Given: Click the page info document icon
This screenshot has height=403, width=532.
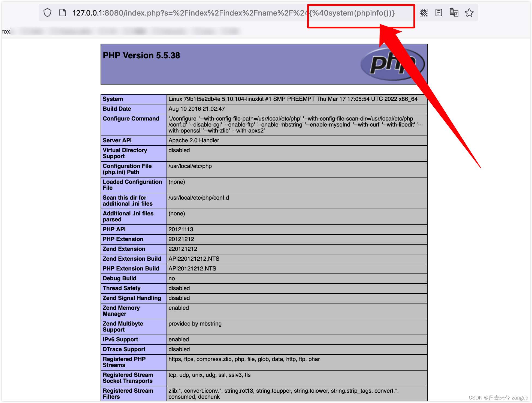Looking at the screenshot, I should (63, 13).
